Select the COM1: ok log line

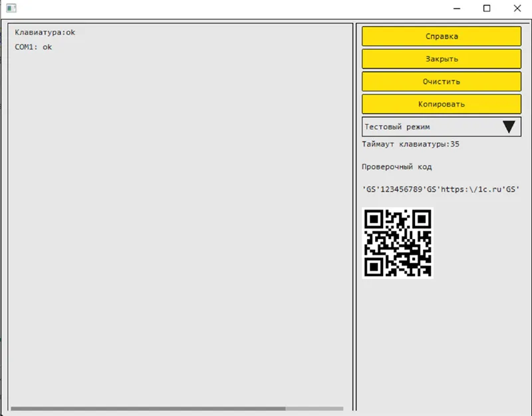[x=33, y=47]
